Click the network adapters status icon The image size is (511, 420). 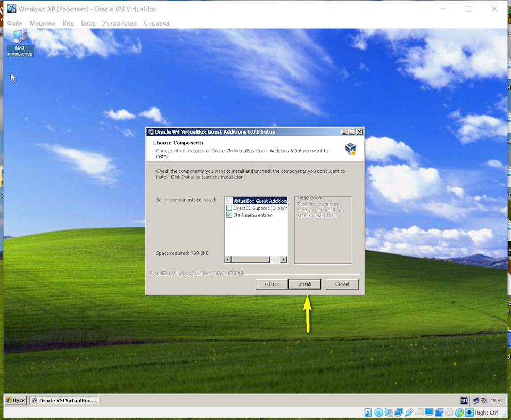click(399, 413)
